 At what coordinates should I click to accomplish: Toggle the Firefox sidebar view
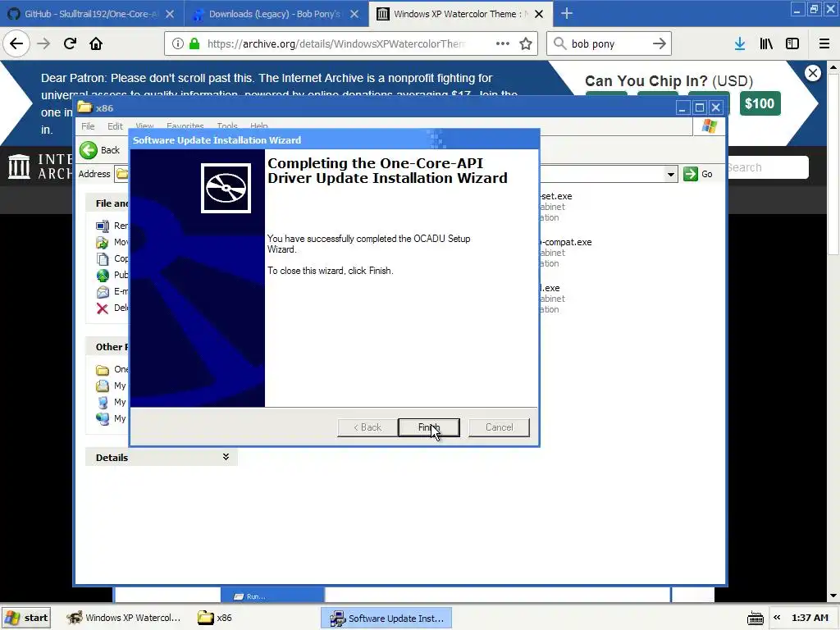[x=792, y=43]
